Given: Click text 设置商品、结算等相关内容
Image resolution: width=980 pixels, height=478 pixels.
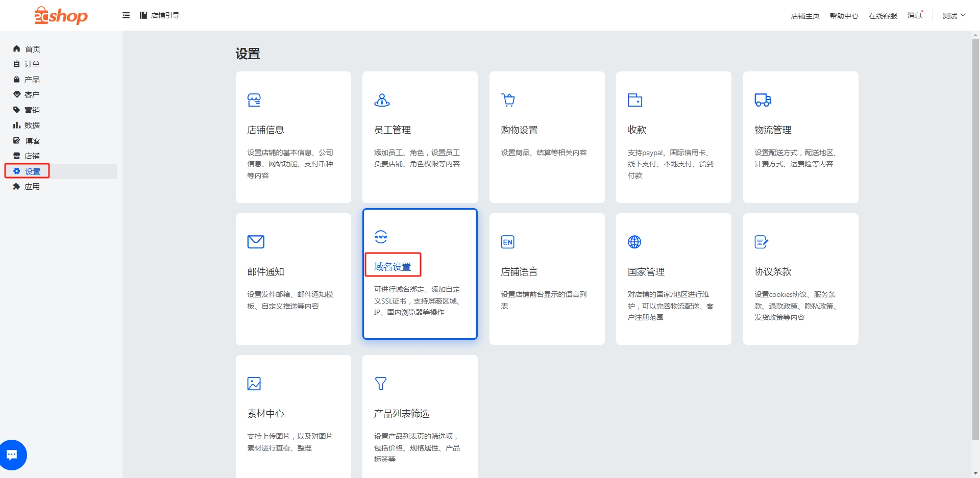Looking at the screenshot, I should coord(544,153).
